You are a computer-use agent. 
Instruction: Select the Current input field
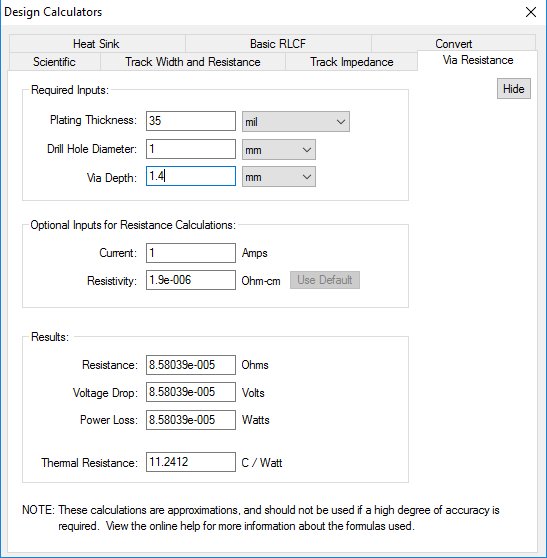pyautogui.click(x=191, y=253)
